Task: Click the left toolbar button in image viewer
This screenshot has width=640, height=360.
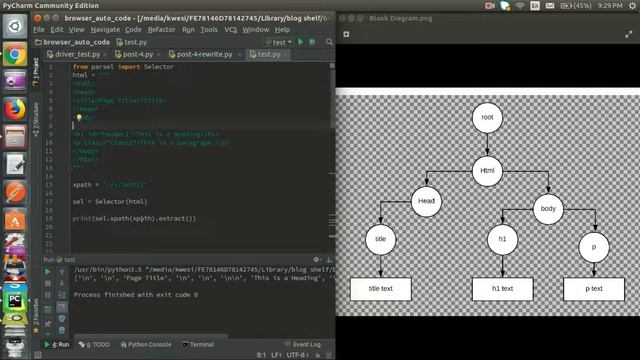Action: coord(346,35)
